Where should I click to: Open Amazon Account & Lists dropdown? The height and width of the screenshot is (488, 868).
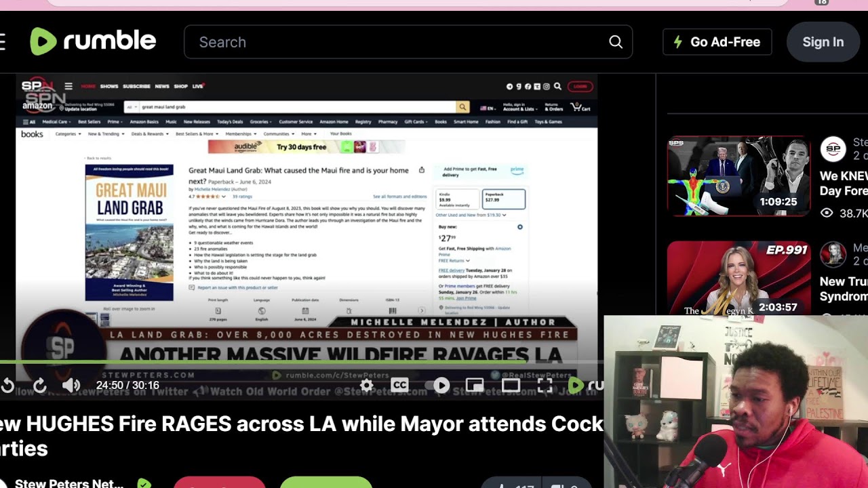519,107
